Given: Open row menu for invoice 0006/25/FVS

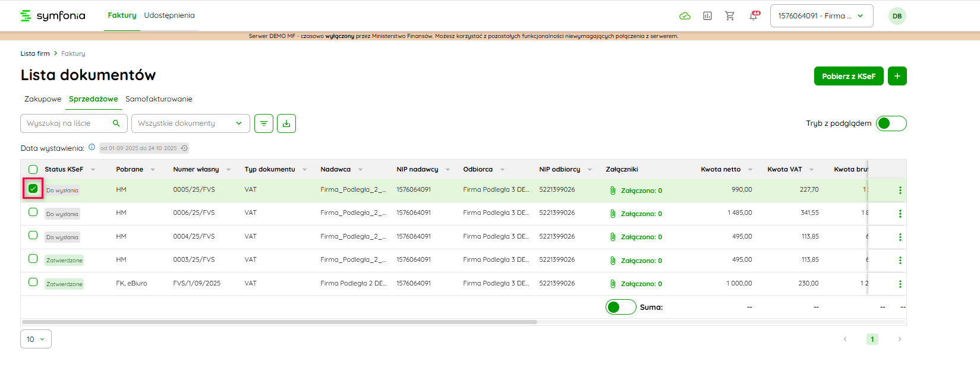Looking at the screenshot, I should click(x=900, y=214).
